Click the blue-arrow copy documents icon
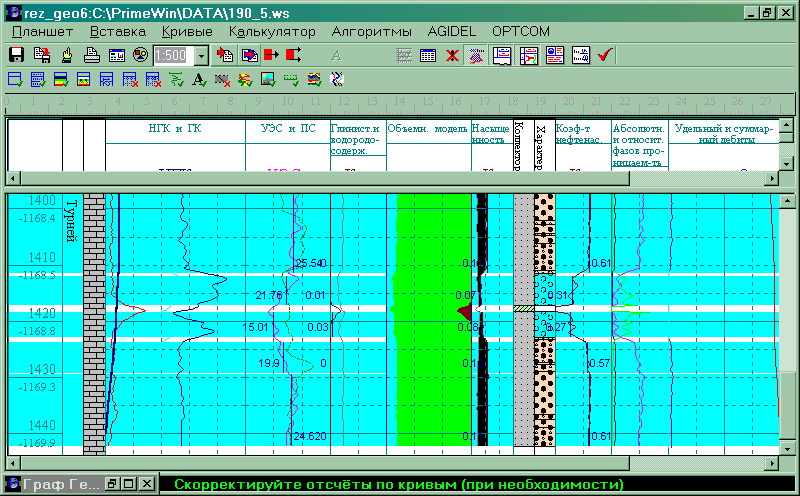 [x=249, y=55]
